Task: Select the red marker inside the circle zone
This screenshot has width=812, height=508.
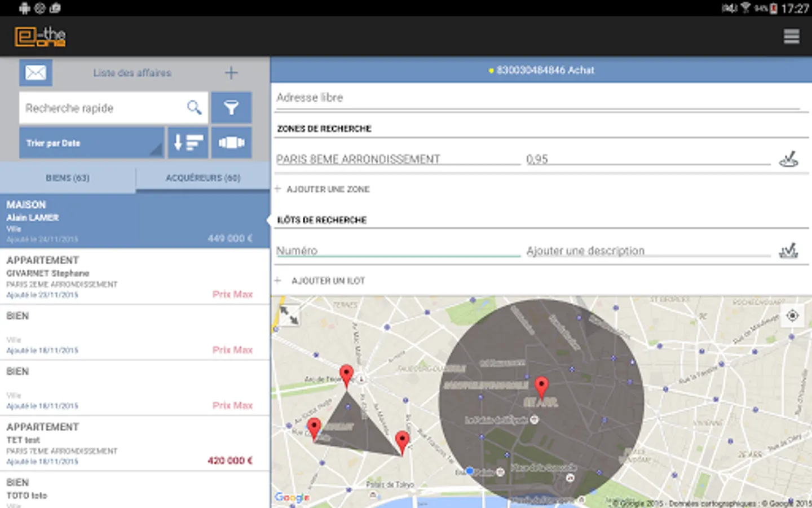Action: 541,387
